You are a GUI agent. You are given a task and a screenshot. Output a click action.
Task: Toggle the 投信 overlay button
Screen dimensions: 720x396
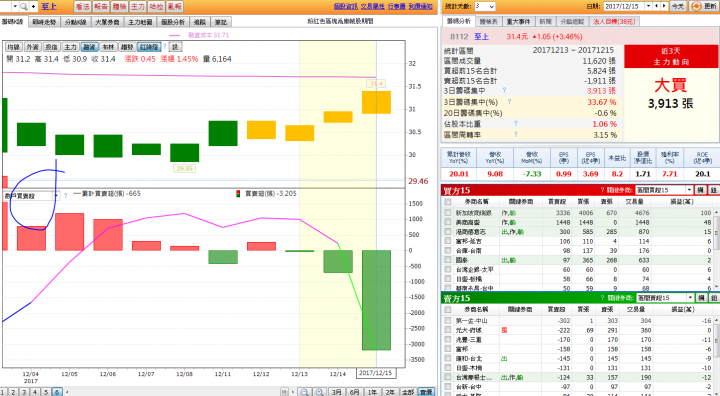[51, 47]
